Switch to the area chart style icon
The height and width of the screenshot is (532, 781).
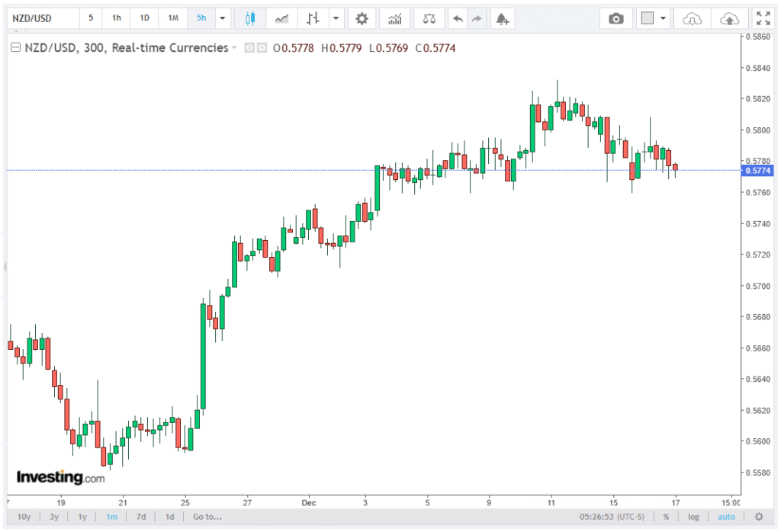pos(282,18)
